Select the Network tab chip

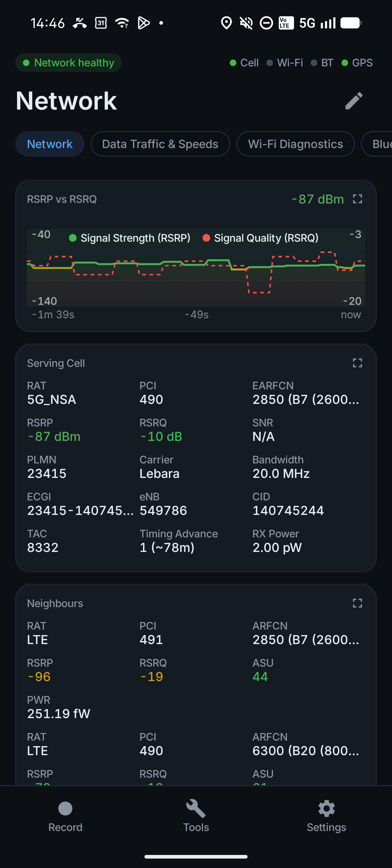(50, 144)
